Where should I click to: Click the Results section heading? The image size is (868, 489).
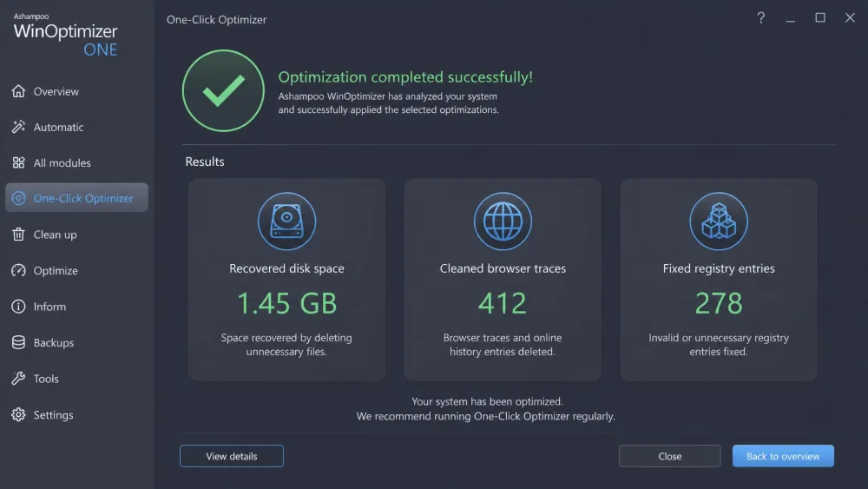point(205,162)
